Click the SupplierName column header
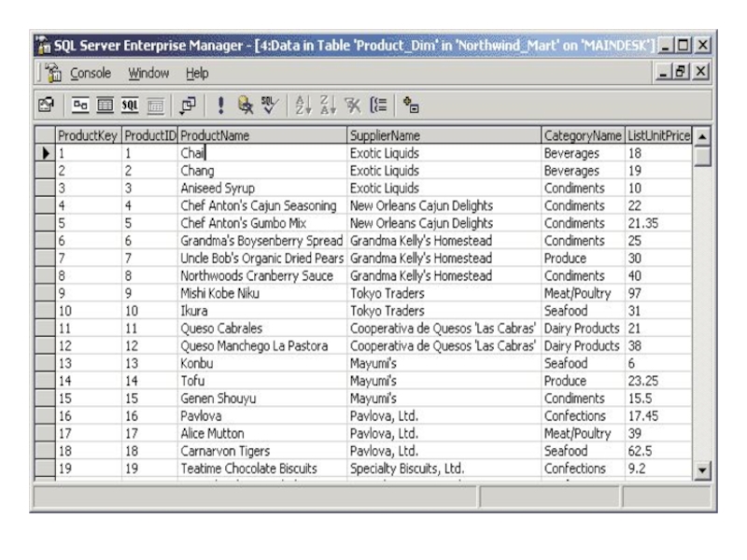Viewport: 747px width, 560px height. (443, 136)
